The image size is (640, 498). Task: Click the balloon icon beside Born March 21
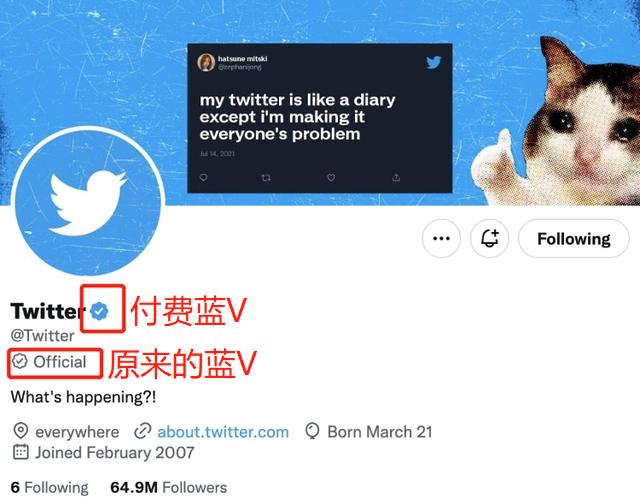tap(312, 431)
